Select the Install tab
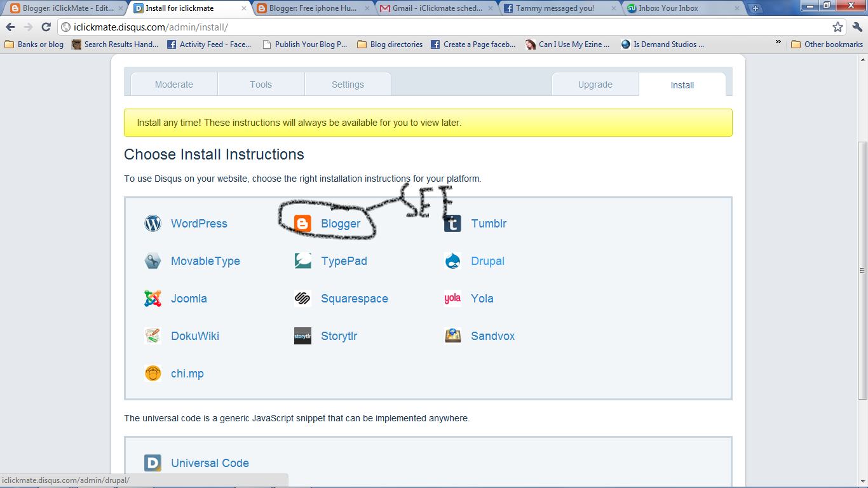Screen dimensions: 868x488 (x=682, y=85)
